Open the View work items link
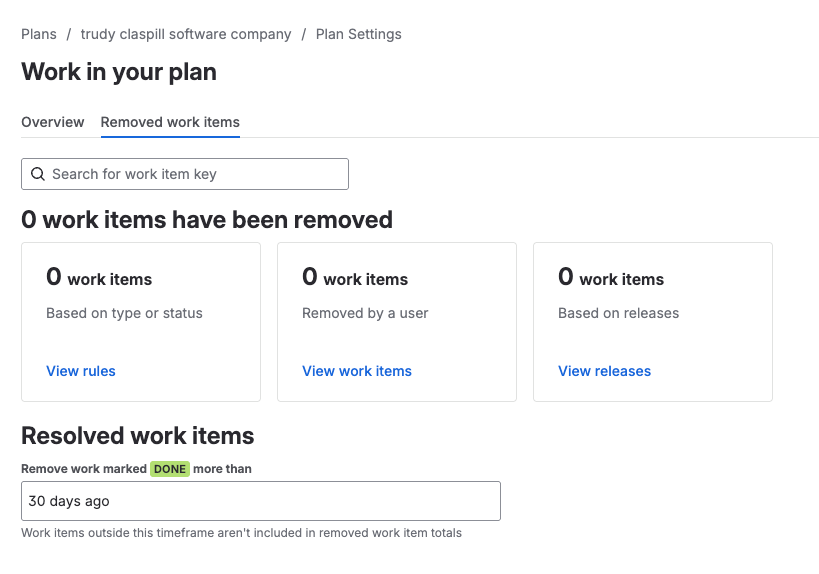 point(357,371)
